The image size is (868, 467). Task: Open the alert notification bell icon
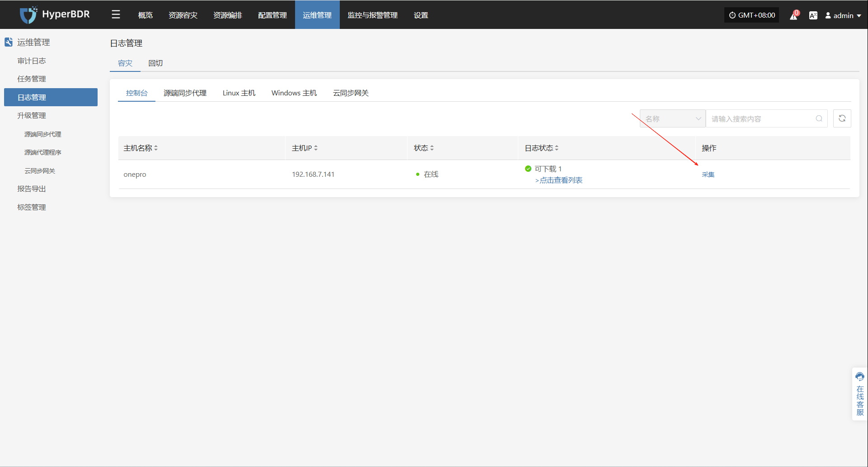[794, 15]
